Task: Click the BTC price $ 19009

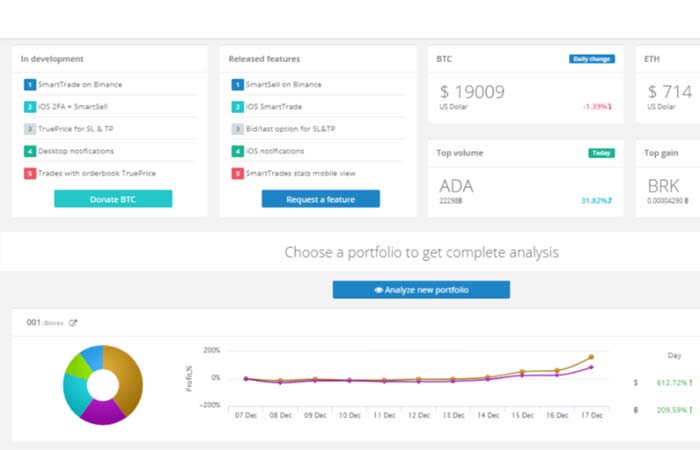Action: click(x=472, y=92)
